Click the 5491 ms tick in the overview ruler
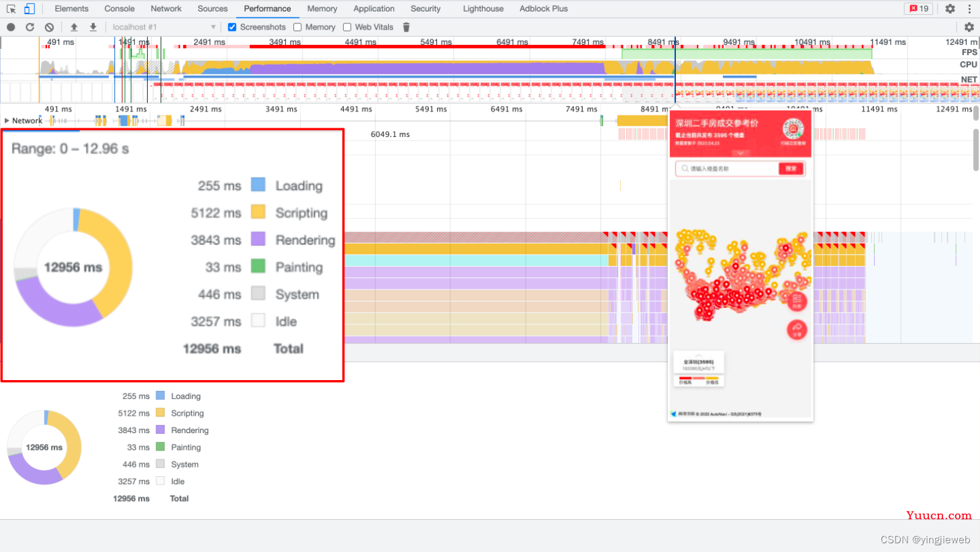 436,42
